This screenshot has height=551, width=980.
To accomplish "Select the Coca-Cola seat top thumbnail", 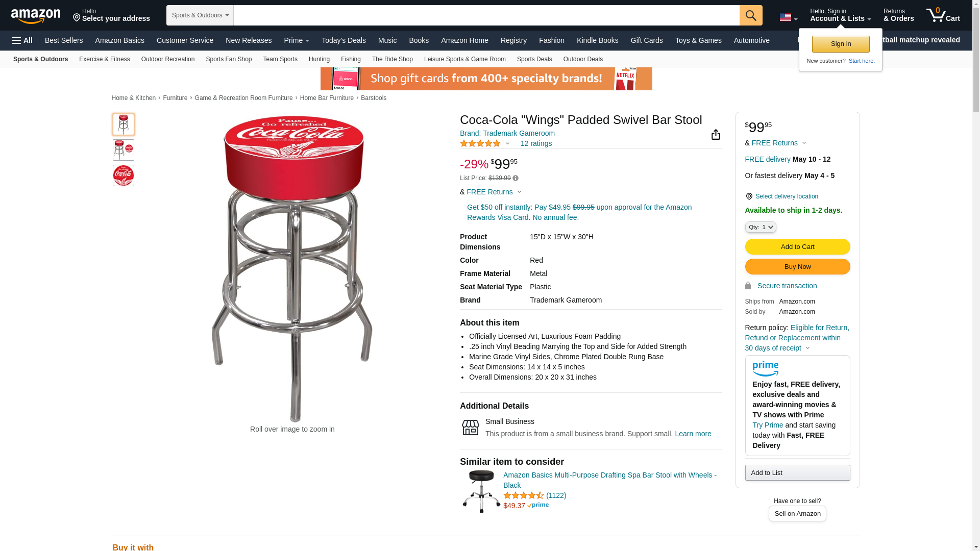I will click(x=123, y=176).
